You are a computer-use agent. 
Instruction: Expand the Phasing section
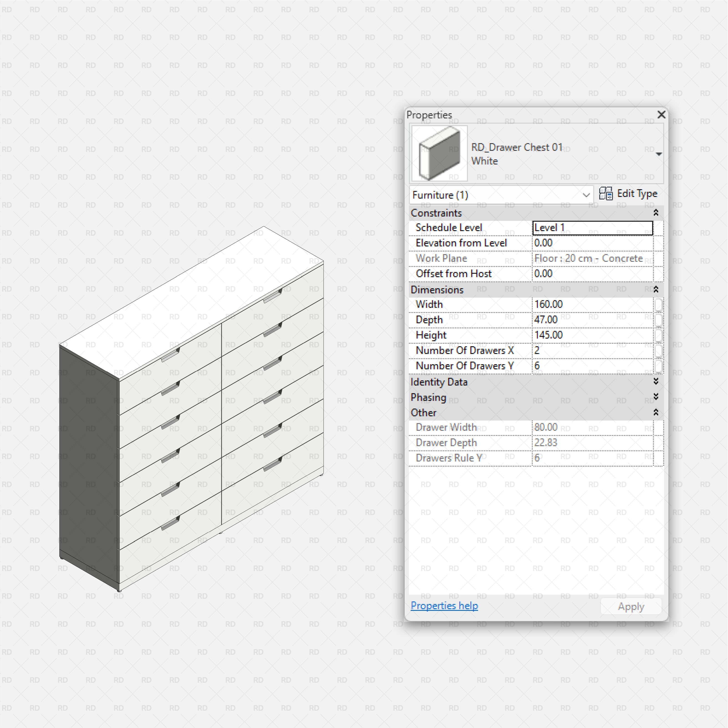click(656, 397)
